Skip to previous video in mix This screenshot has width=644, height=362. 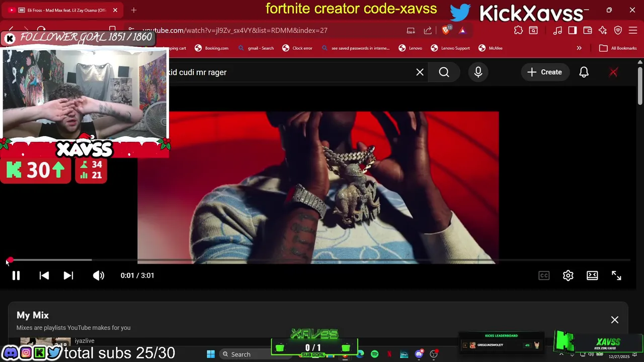tap(44, 276)
